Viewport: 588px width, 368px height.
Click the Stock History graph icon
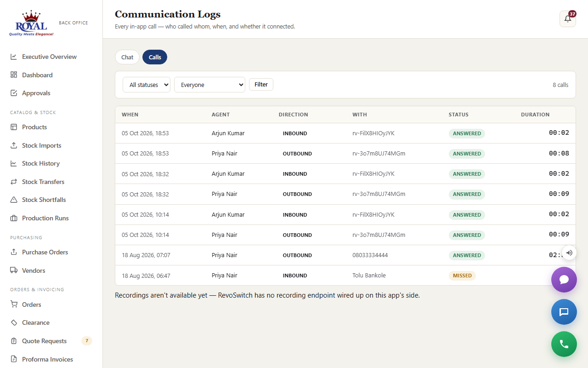(14, 163)
